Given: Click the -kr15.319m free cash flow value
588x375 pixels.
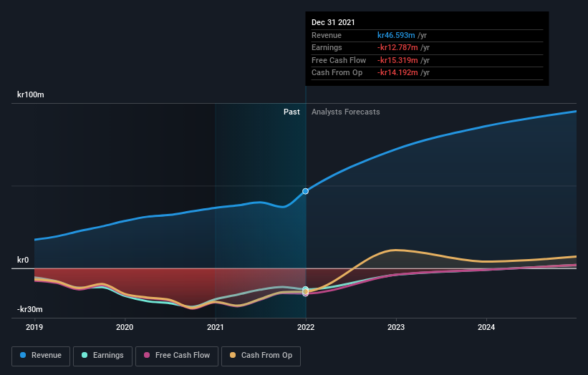Looking at the screenshot, I should [x=397, y=60].
